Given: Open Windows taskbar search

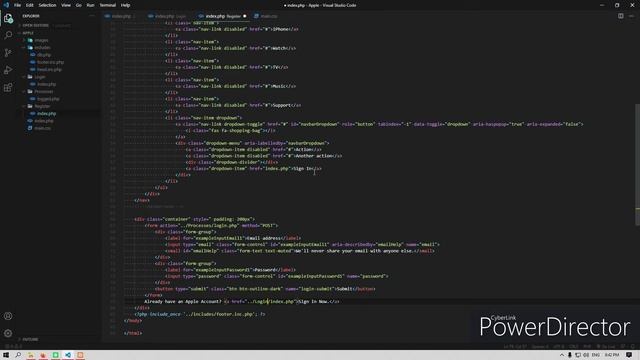Looking at the screenshot, I should click(x=18, y=355).
